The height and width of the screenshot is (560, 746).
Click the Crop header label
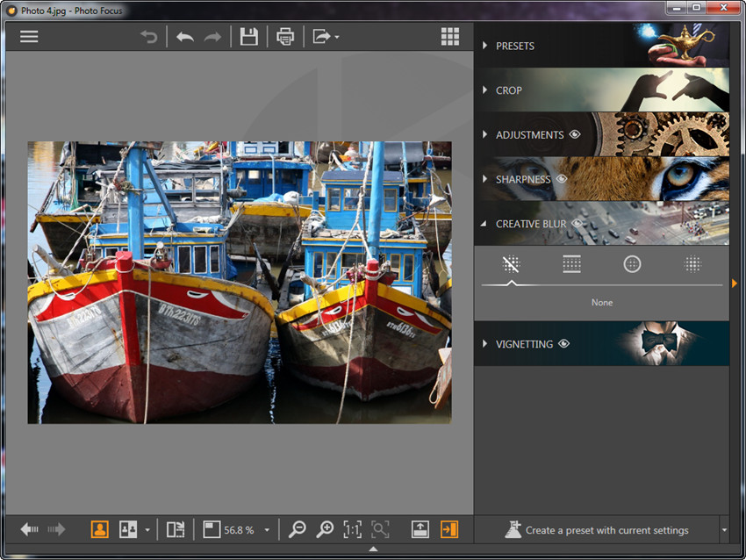coord(508,90)
